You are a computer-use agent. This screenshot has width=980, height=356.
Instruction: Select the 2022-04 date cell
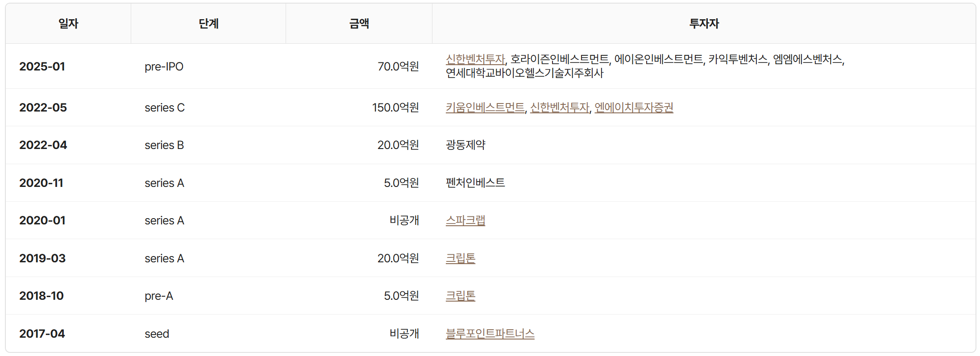tap(43, 145)
